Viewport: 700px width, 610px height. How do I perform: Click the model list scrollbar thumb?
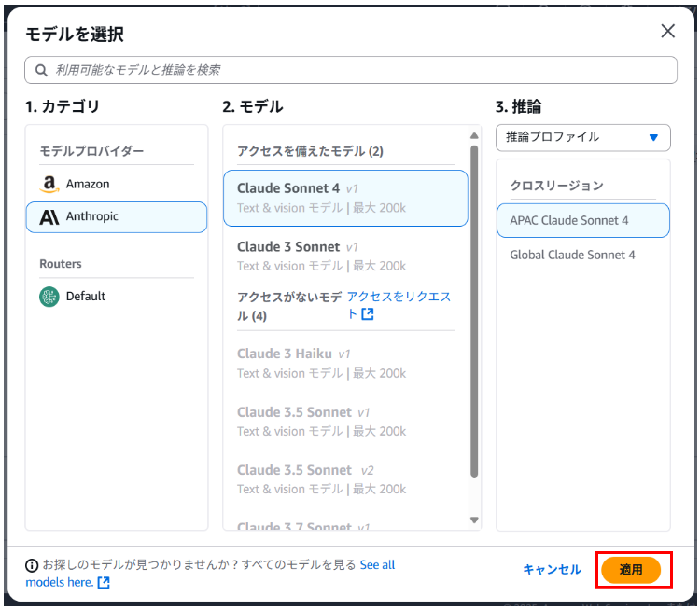pos(474,312)
